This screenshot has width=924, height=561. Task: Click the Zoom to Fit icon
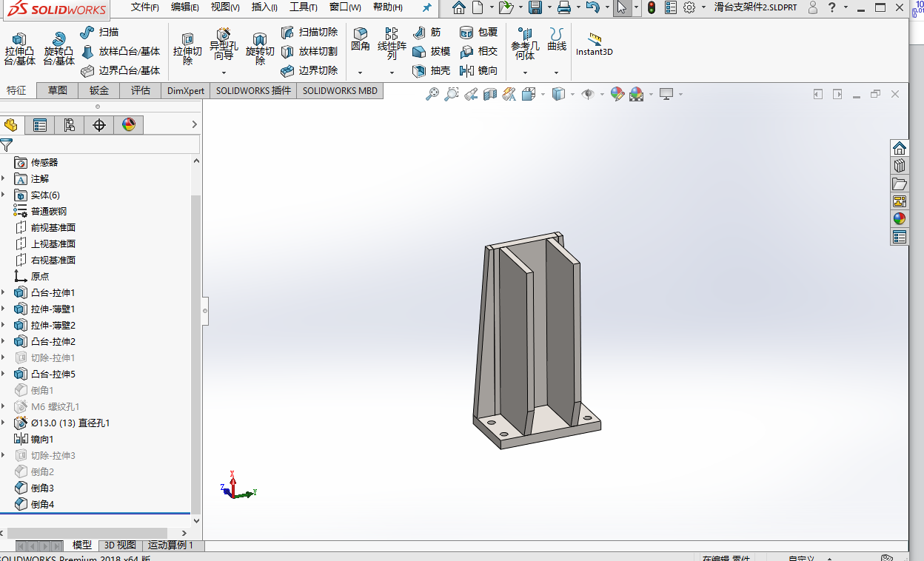[432, 94]
